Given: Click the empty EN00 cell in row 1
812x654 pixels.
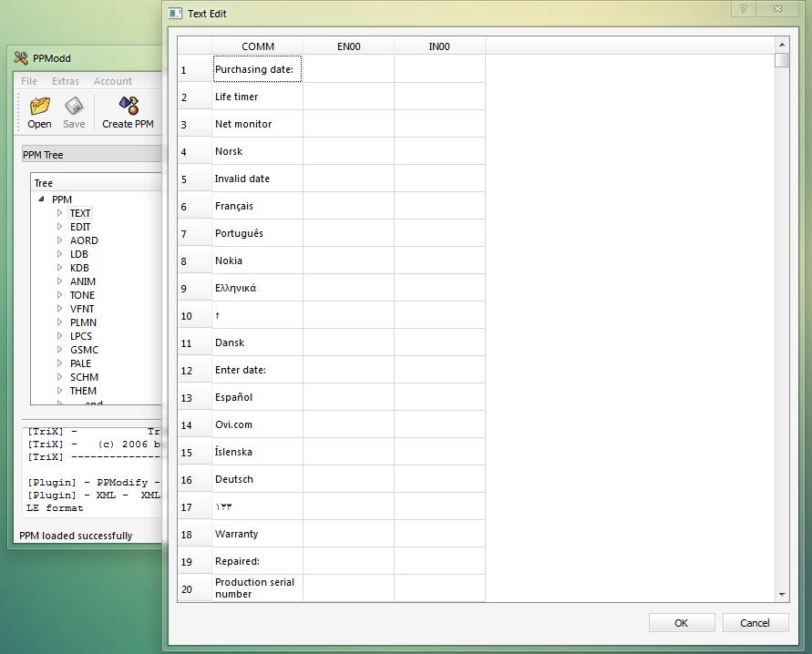Looking at the screenshot, I should pos(348,69).
